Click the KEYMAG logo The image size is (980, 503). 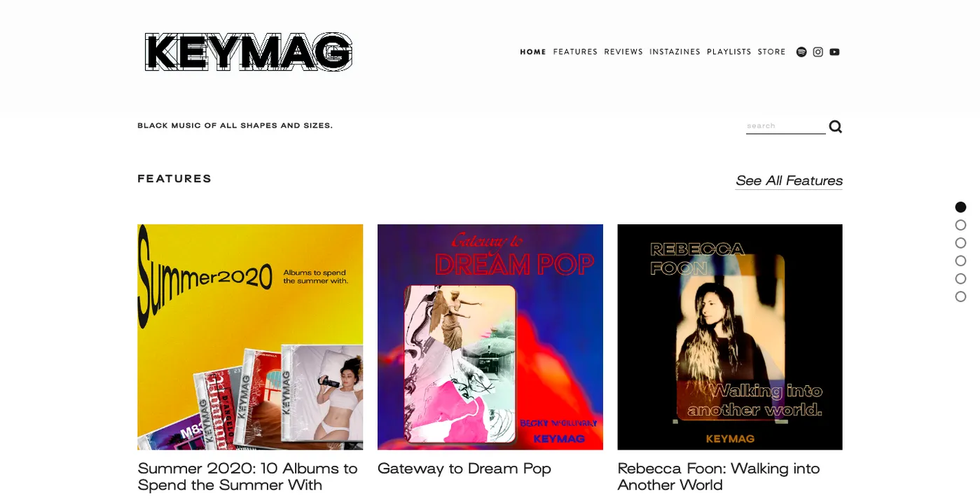249,51
